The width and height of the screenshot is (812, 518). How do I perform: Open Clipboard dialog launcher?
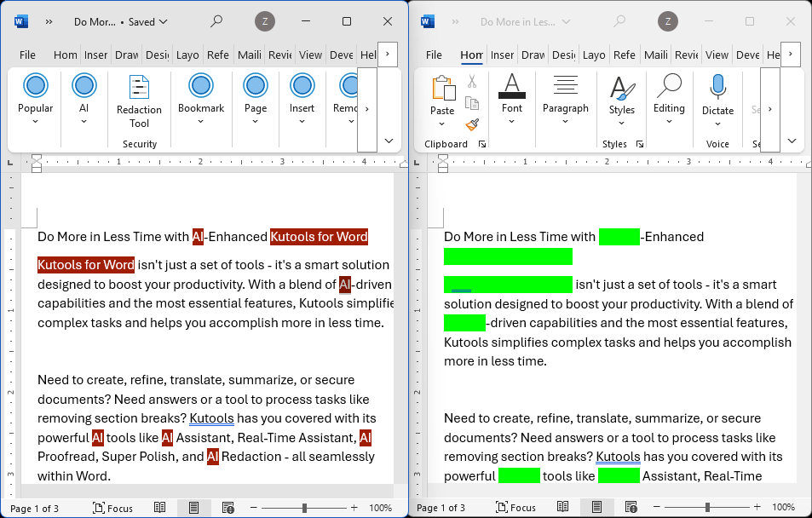coord(482,144)
